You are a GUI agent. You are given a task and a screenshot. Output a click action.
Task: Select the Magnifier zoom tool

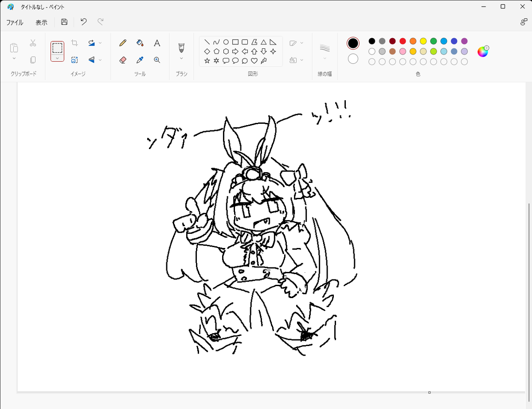pos(157,59)
